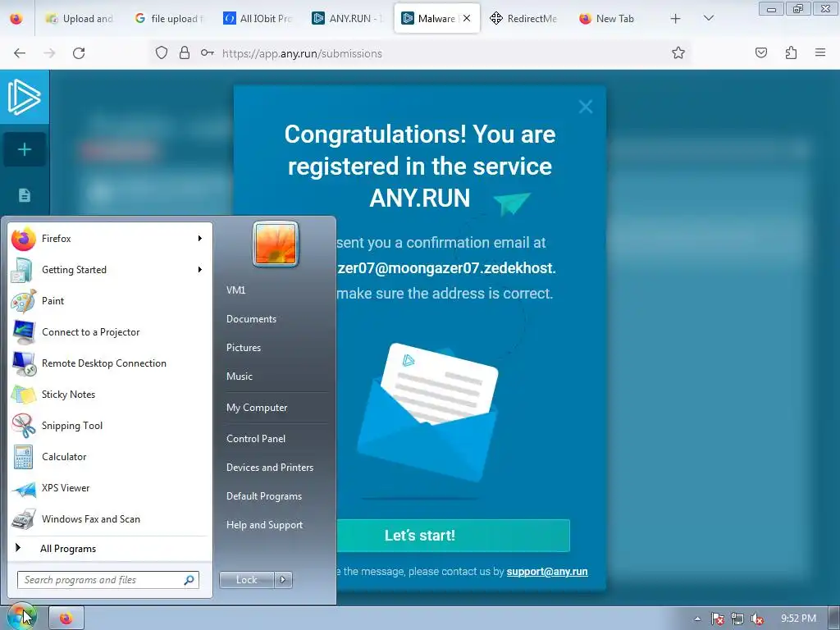The height and width of the screenshot is (630, 840).
Task: Open the document icon in ANY.RUN sidebar
Action: pyautogui.click(x=25, y=195)
